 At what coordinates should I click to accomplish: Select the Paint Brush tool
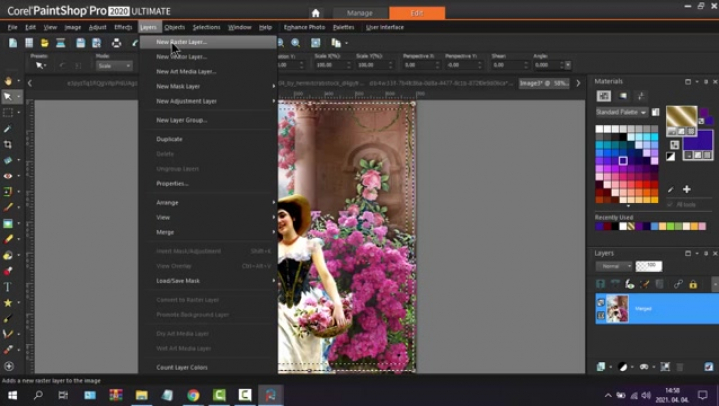[8, 207]
